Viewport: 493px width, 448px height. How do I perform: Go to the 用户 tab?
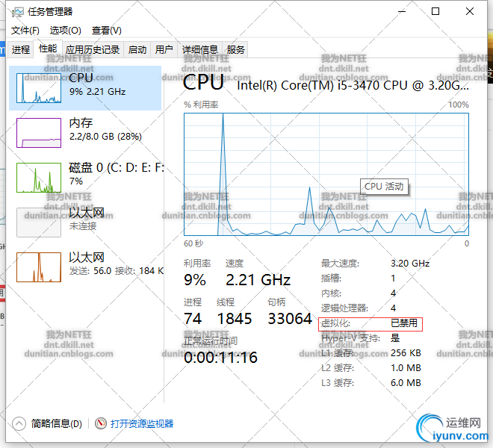click(x=164, y=50)
